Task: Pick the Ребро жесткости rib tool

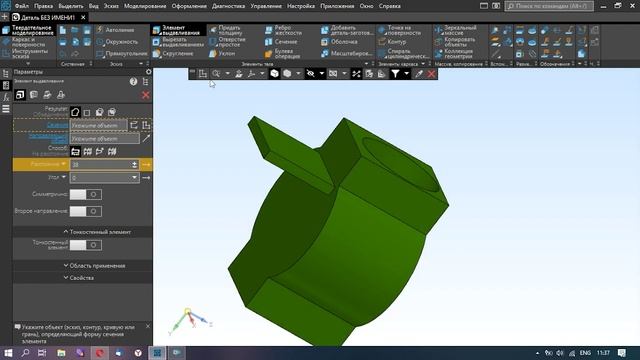Action: [x=283, y=30]
